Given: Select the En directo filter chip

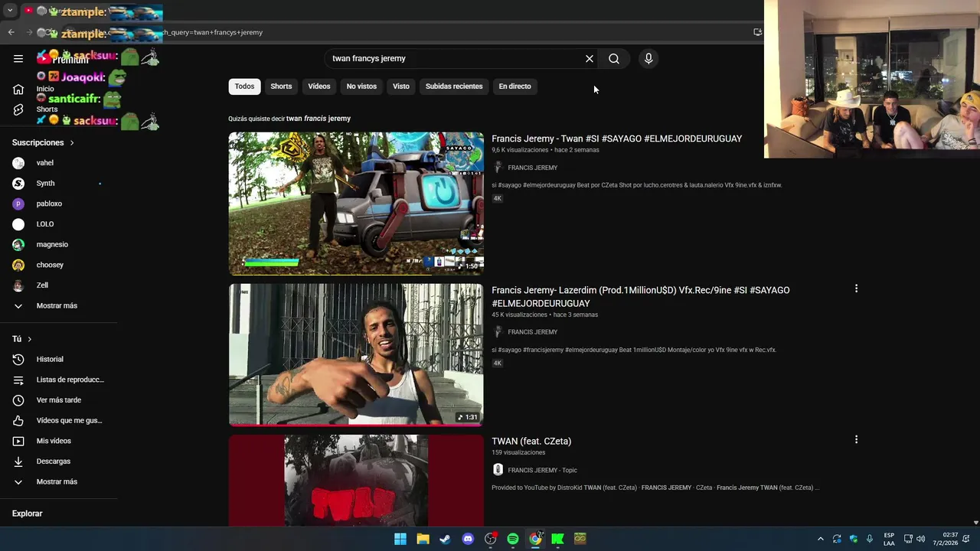Looking at the screenshot, I should coord(514,86).
